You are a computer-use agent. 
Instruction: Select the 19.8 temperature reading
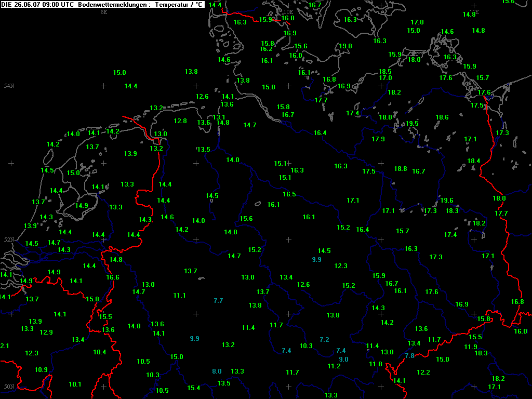point(345,46)
